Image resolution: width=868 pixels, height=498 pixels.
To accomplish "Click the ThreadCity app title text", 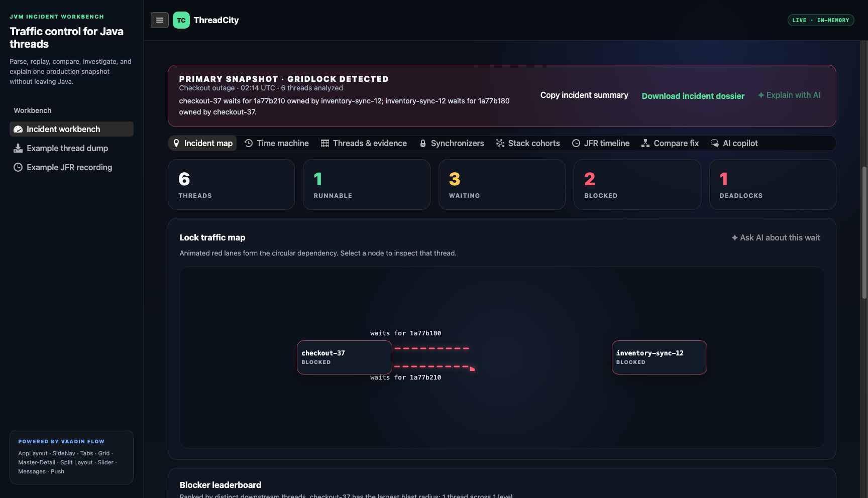I will pyautogui.click(x=216, y=20).
